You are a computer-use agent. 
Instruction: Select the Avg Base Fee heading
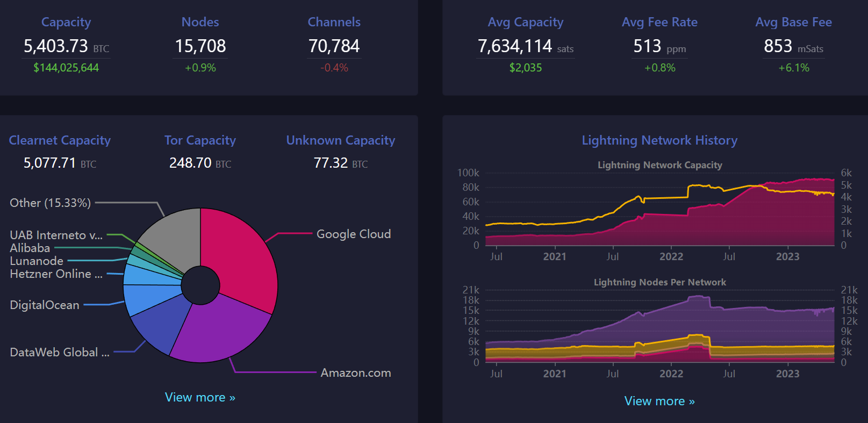click(793, 22)
